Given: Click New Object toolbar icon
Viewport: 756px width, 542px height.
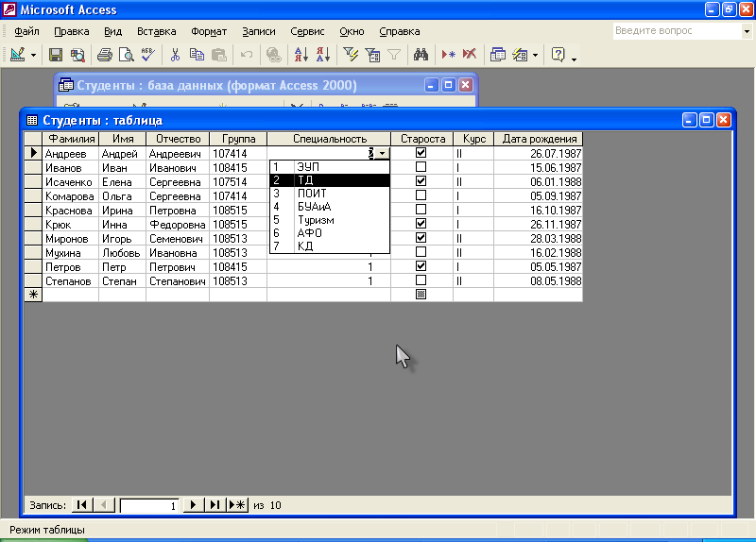Looking at the screenshot, I should coord(520,55).
